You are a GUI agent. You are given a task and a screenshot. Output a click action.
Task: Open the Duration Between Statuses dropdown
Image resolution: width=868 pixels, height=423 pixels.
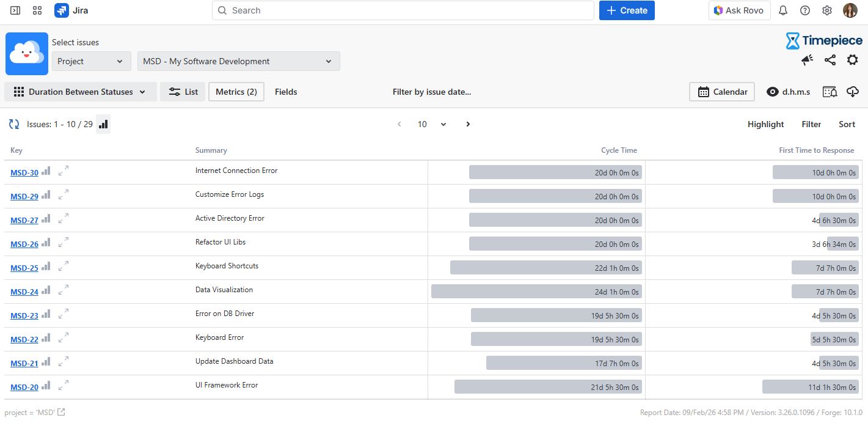point(81,92)
